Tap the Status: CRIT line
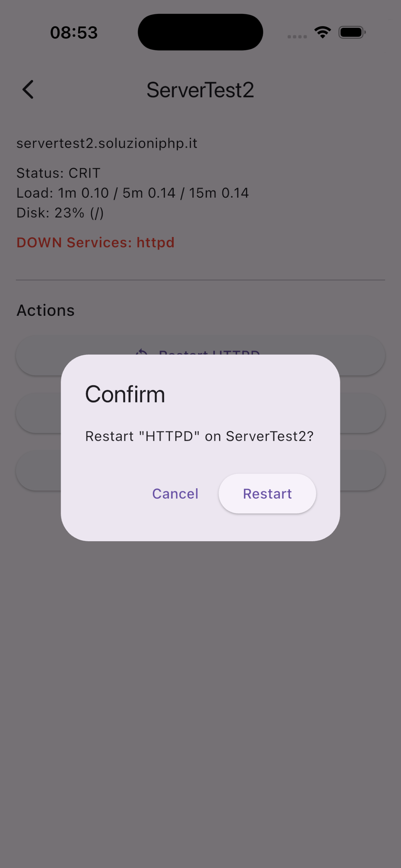 [x=58, y=173]
